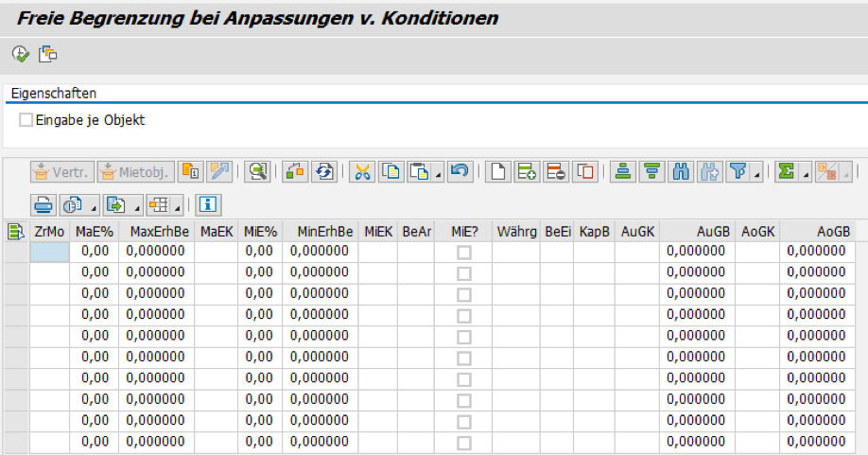Screen dimensions: 868x455
Task: Click the delete row icon
Action: tap(557, 171)
